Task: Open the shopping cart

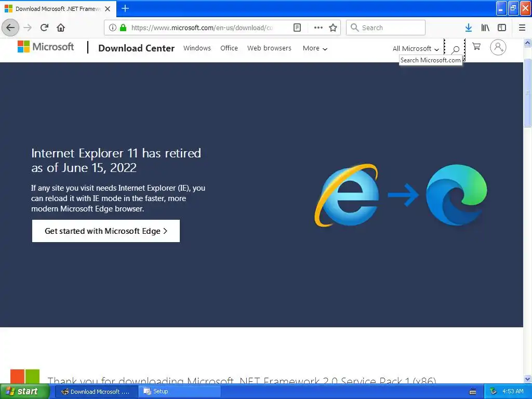Action: [476, 46]
